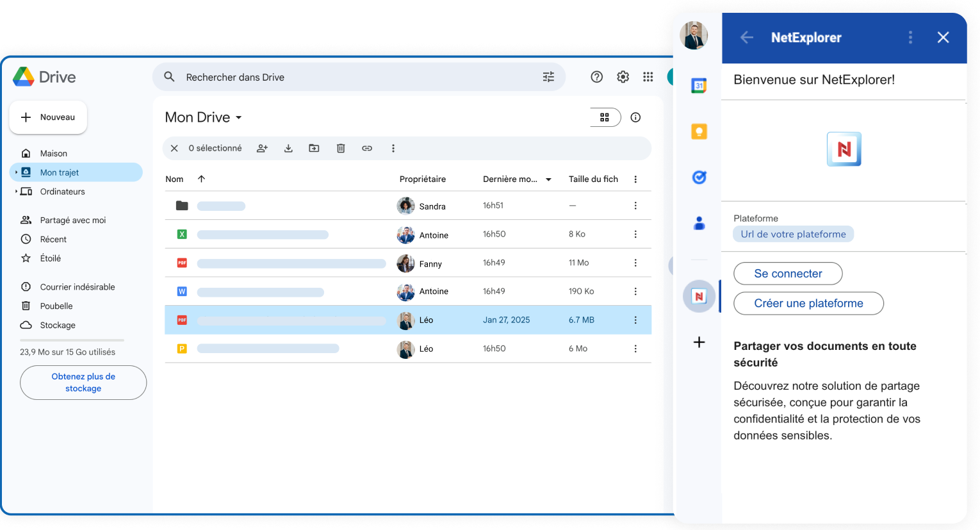Screen dimensions: 980x530
Task: Click the share icon in selection toolbar
Action: [x=262, y=149]
